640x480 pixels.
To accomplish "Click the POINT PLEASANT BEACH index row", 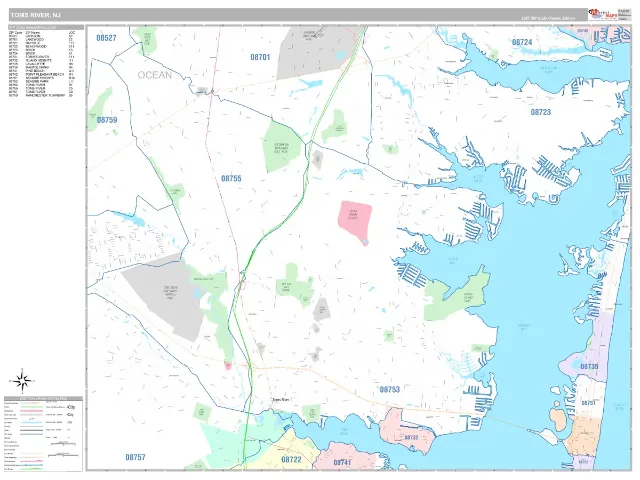I will 41,74.
